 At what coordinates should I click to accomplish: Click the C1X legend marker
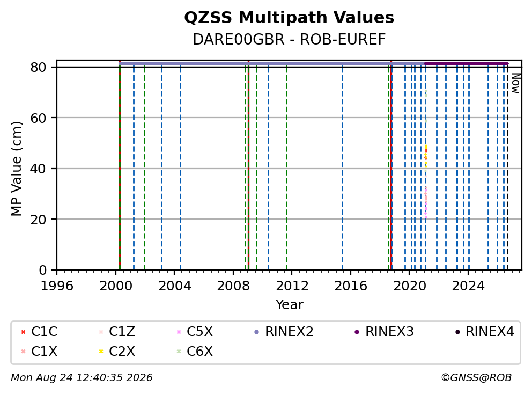[23, 352]
